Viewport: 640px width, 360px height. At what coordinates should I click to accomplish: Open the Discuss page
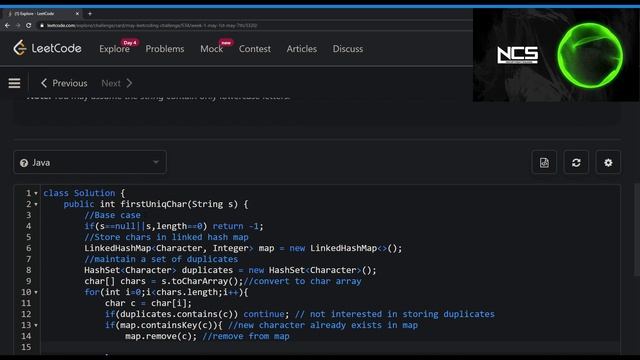click(x=348, y=49)
